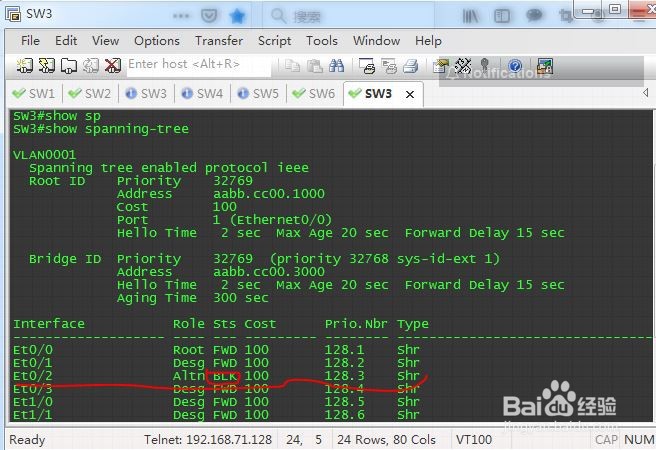Click the Print Selection toolbar icon
This screenshot has width=656, height=450.
click(389, 66)
